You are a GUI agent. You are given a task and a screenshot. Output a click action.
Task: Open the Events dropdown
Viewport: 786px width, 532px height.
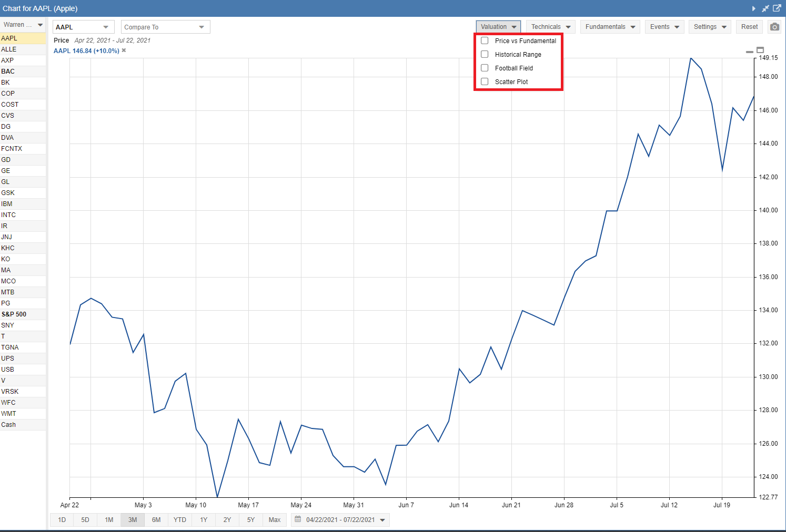[664, 27]
